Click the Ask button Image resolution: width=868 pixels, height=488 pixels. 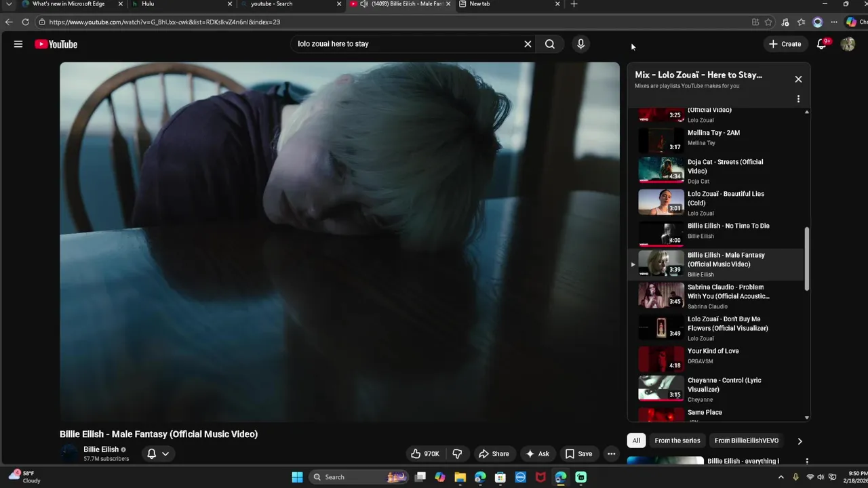tap(537, 454)
